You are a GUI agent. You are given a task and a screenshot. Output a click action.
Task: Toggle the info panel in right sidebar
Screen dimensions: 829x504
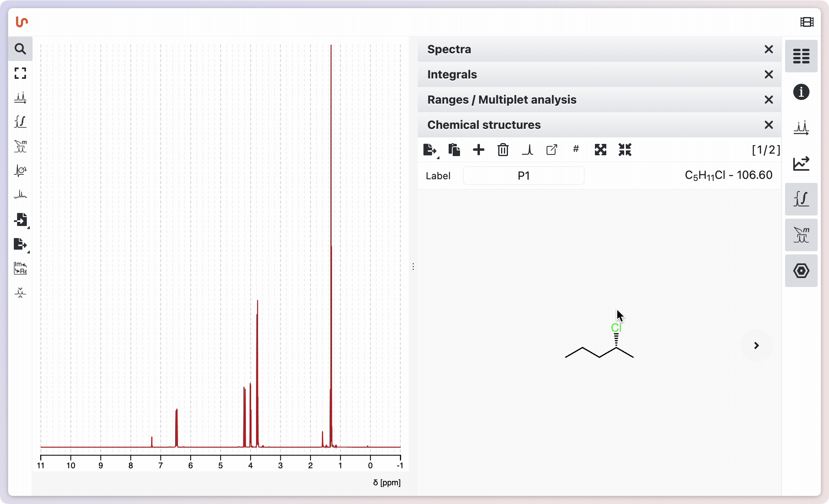click(x=801, y=92)
